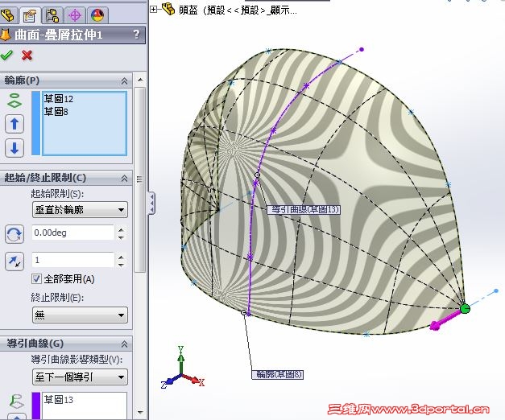Collapse the 起始/終止限制(C) section
Screen dimensions: 505x420
click(124, 178)
